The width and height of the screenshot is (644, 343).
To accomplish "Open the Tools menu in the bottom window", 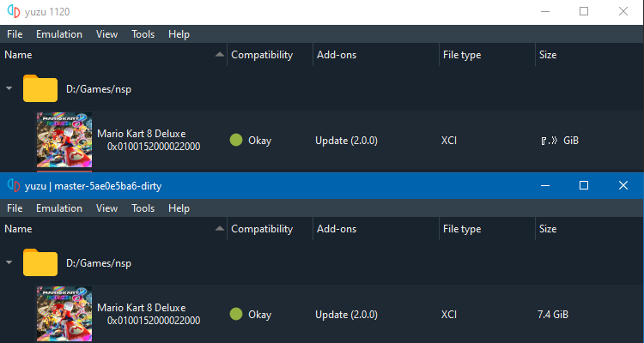I will coord(143,208).
